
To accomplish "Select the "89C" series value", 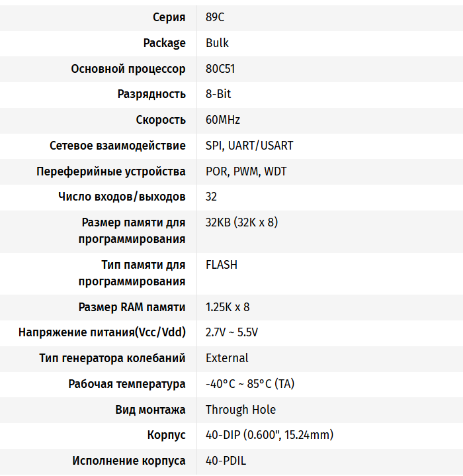I will (x=215, y=17).
